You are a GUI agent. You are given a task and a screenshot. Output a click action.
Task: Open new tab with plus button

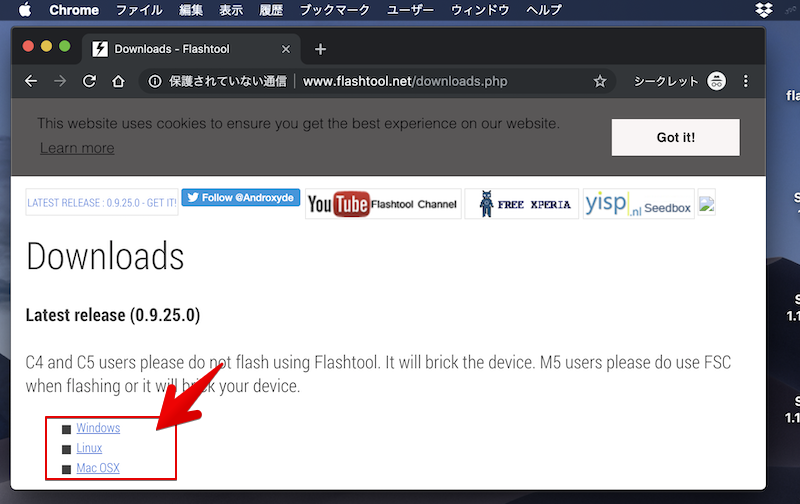click(x=320, y=49)
